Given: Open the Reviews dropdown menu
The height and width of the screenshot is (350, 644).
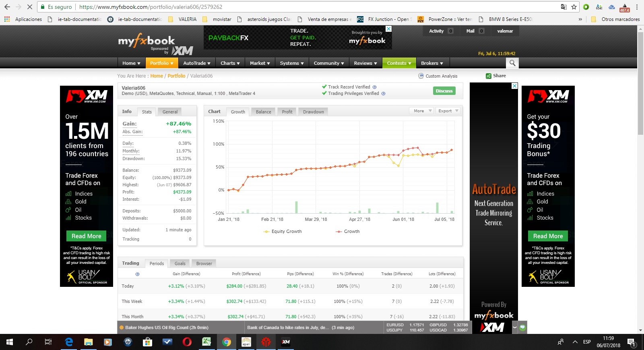Looking at the screenshot, I should [365, 63].
